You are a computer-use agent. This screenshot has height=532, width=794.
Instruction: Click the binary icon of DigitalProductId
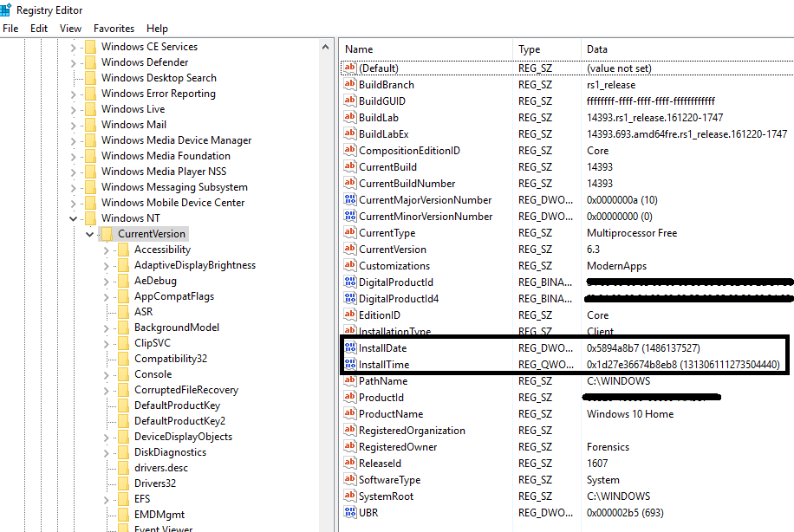[x=350, y=282]
